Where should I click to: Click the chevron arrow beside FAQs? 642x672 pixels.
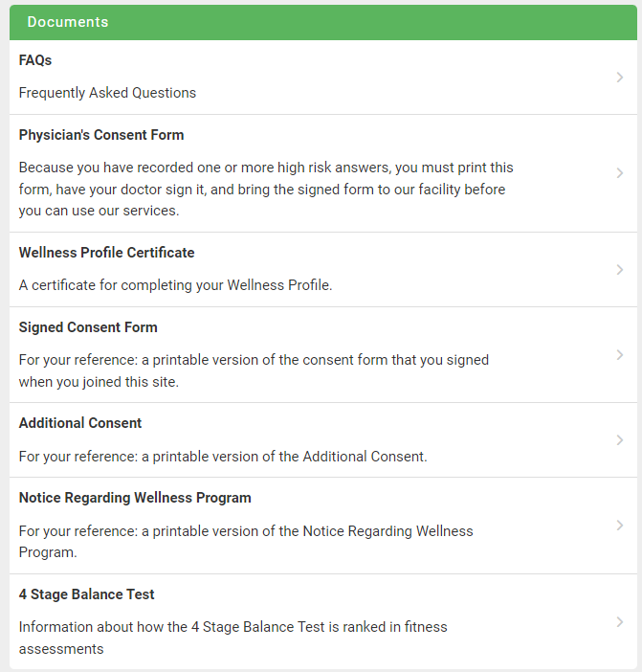tap(620, 78)
